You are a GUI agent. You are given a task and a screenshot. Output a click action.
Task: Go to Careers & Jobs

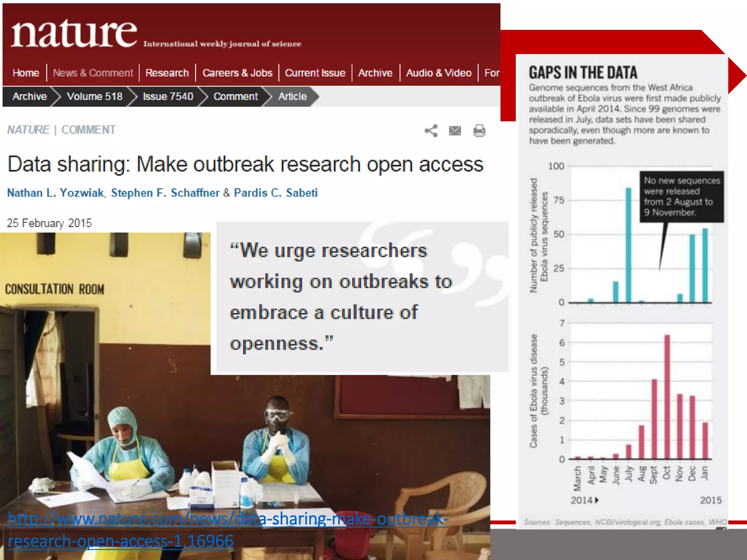237,73
